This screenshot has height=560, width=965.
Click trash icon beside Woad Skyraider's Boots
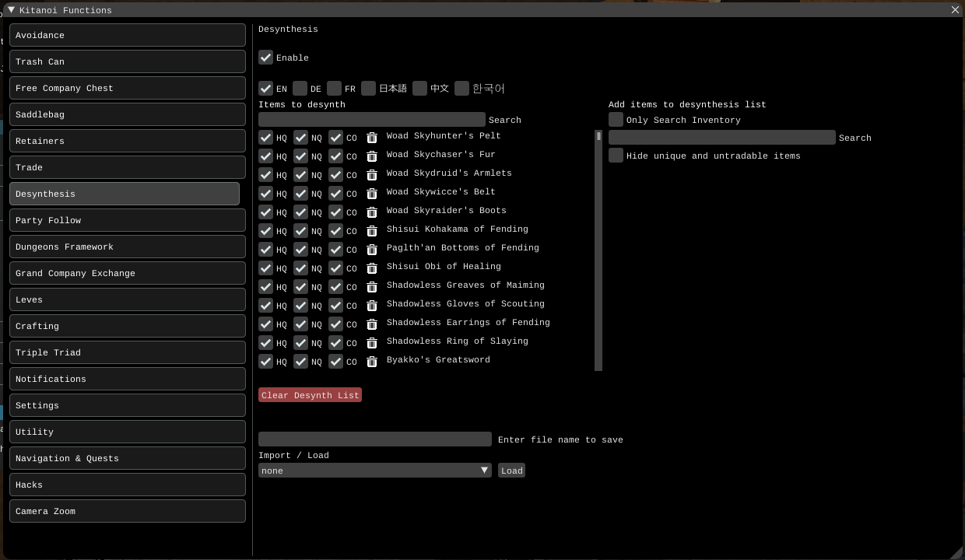[x=372, y=212]
